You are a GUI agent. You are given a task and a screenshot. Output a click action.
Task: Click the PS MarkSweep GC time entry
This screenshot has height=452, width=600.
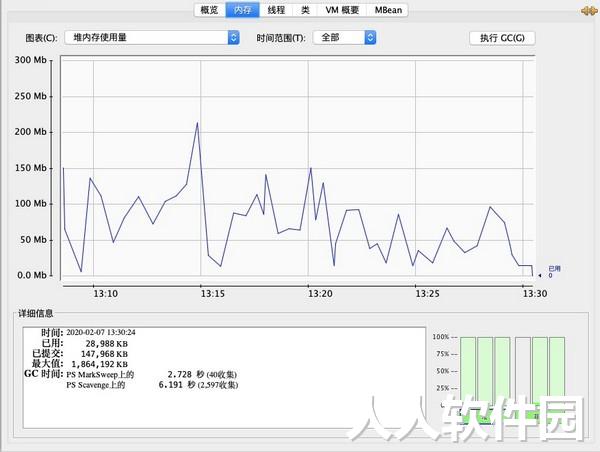152,374
